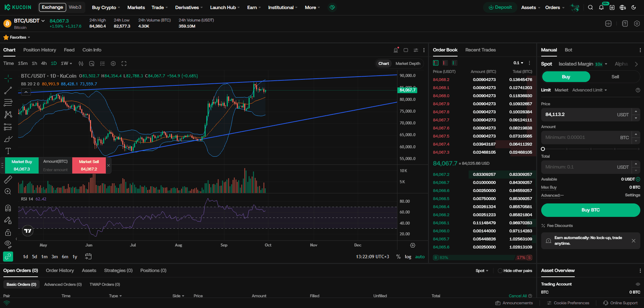The image size is (644, 308).
Task: Expand Isolated Margin 10x dropdown
Action: [583, 64]
